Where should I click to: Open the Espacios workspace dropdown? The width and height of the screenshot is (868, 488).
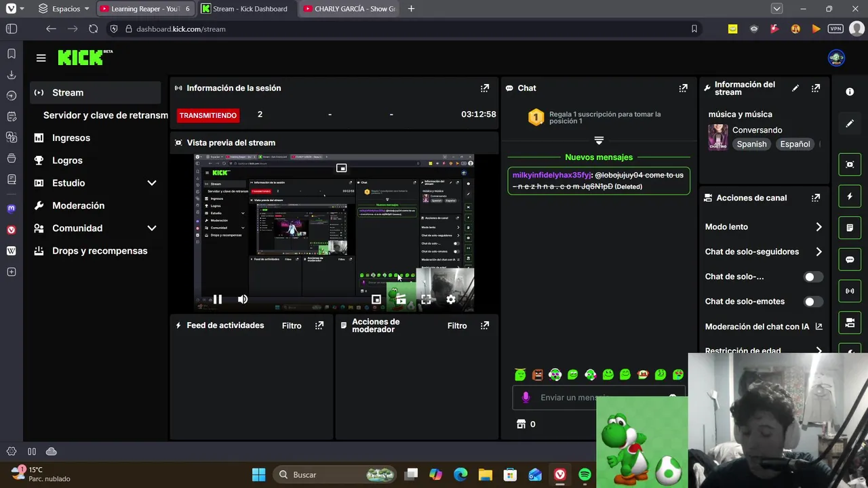[64, 9]
